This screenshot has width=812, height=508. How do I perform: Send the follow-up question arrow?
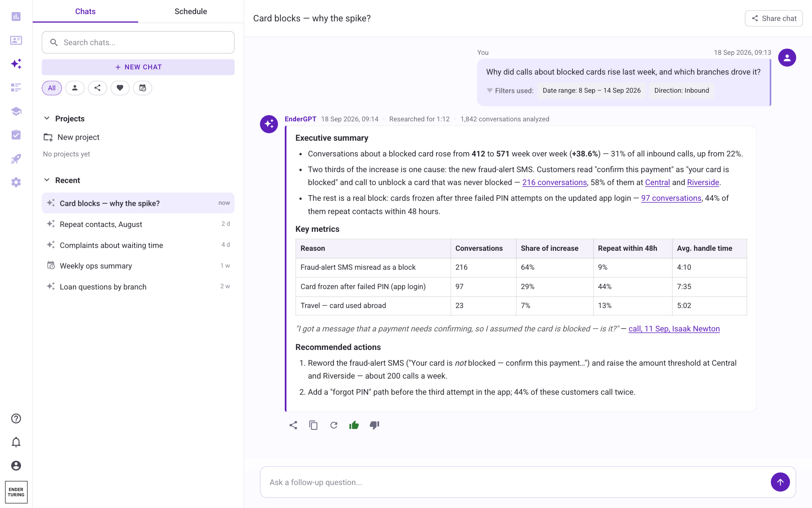pos(780,482)
